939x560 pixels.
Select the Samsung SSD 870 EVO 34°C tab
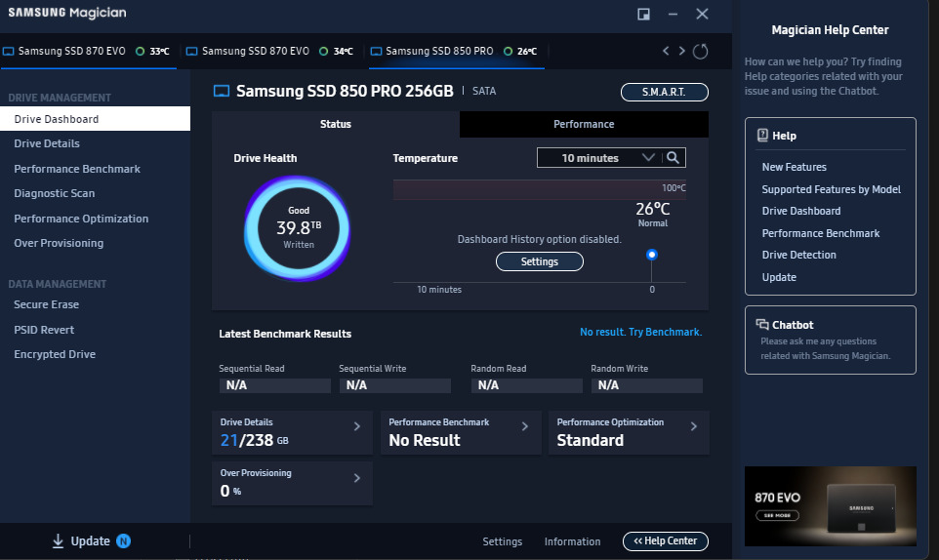272,52
